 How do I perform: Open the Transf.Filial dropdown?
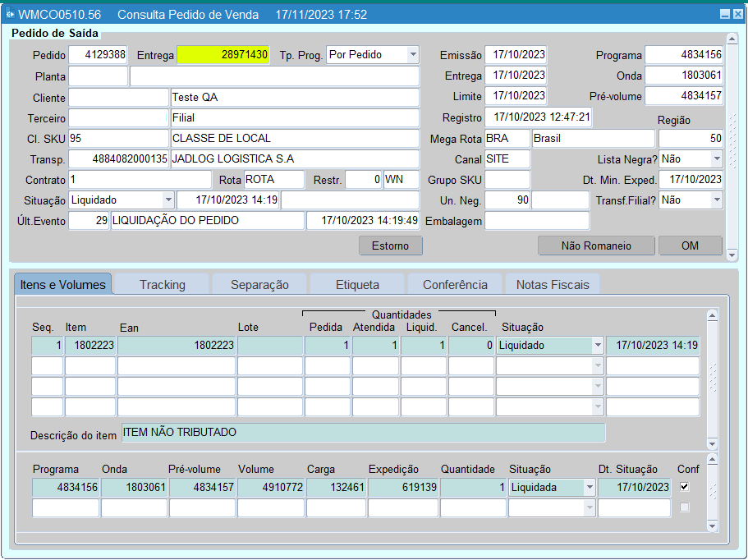pos(716,200)
